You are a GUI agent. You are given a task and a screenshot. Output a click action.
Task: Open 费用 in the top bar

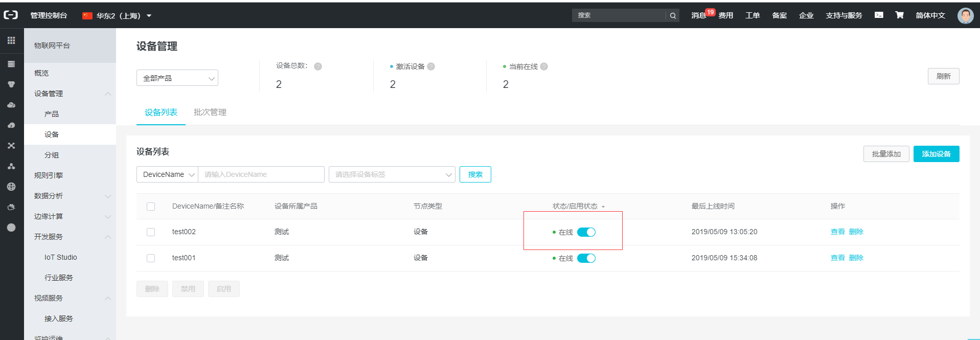(x=726, y=15)
